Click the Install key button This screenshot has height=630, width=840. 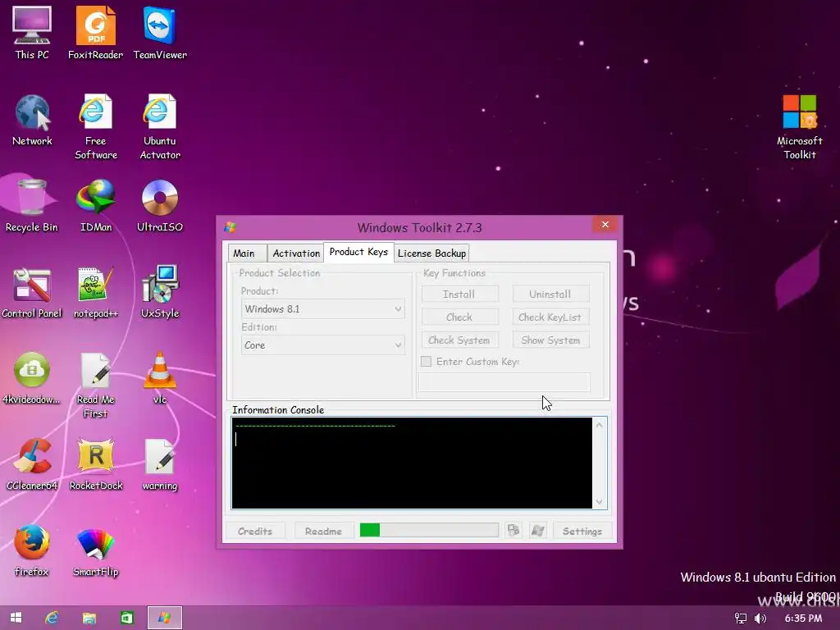click(459, 294)
